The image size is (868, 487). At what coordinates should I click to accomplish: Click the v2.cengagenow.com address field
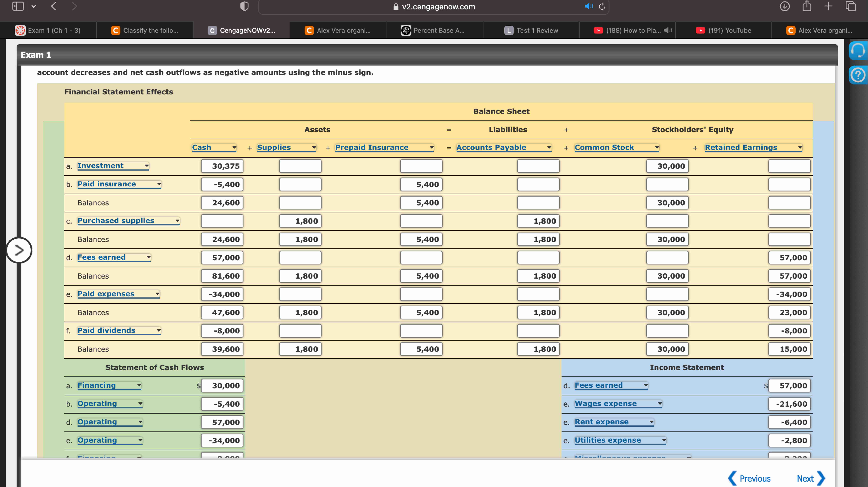(433, 7)
